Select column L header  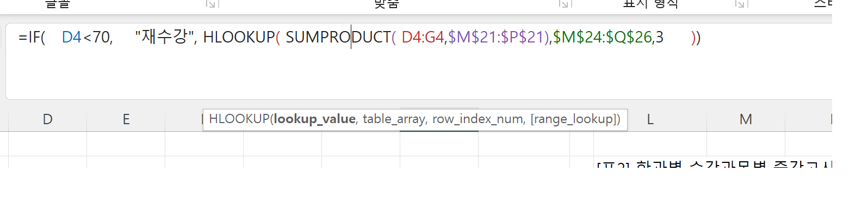[650, 119]
